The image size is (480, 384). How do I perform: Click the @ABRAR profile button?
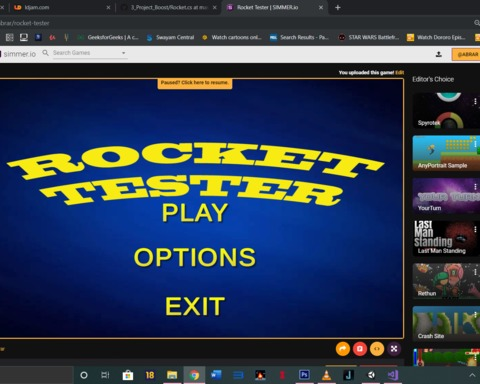pos(466,54)
